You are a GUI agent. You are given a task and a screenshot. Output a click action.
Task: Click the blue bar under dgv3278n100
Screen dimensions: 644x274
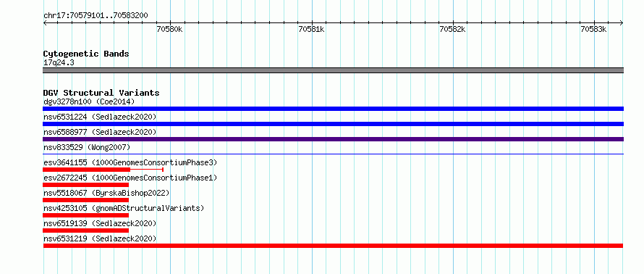pos(333,109)
